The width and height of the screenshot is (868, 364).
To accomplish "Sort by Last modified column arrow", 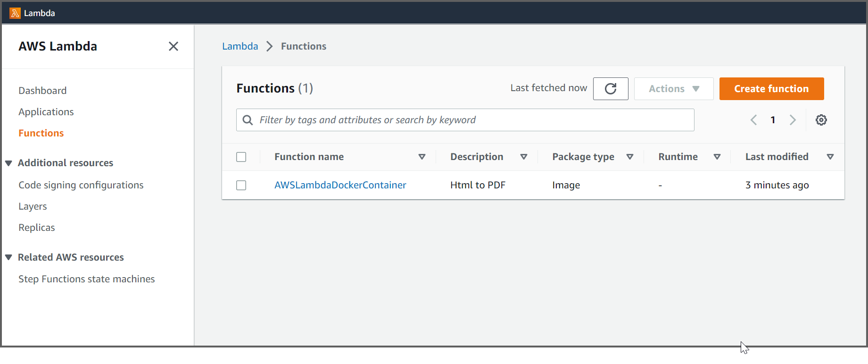I will coord(830,157).
